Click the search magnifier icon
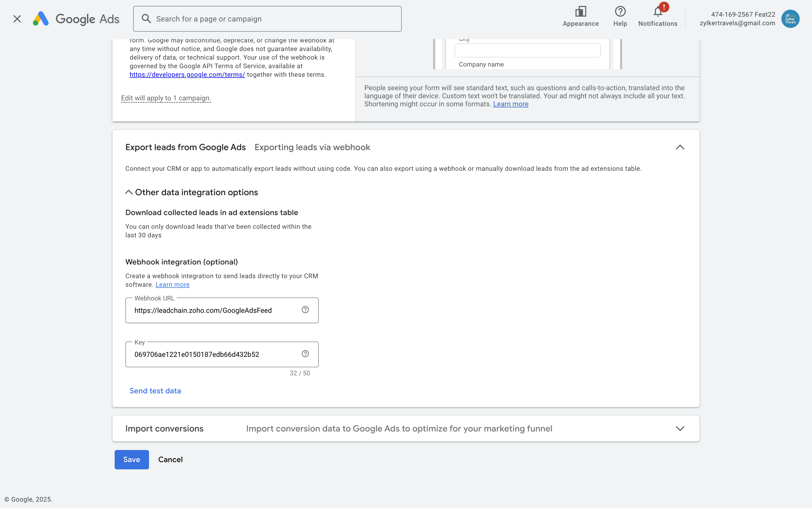Image resolution: width=812 pixels, height=508 pixels. (x=146, y=19)
